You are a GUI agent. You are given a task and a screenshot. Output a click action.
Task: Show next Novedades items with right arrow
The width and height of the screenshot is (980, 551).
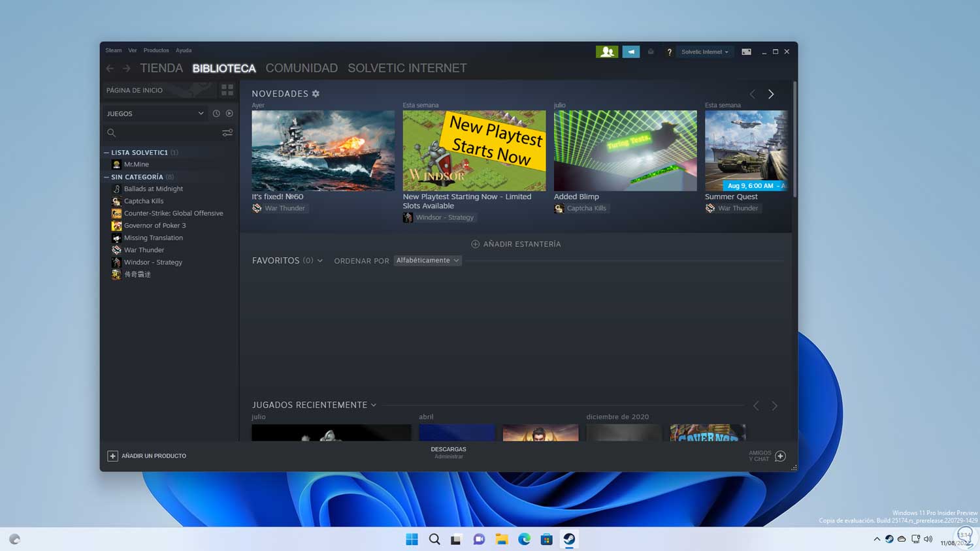coord(771,94)
